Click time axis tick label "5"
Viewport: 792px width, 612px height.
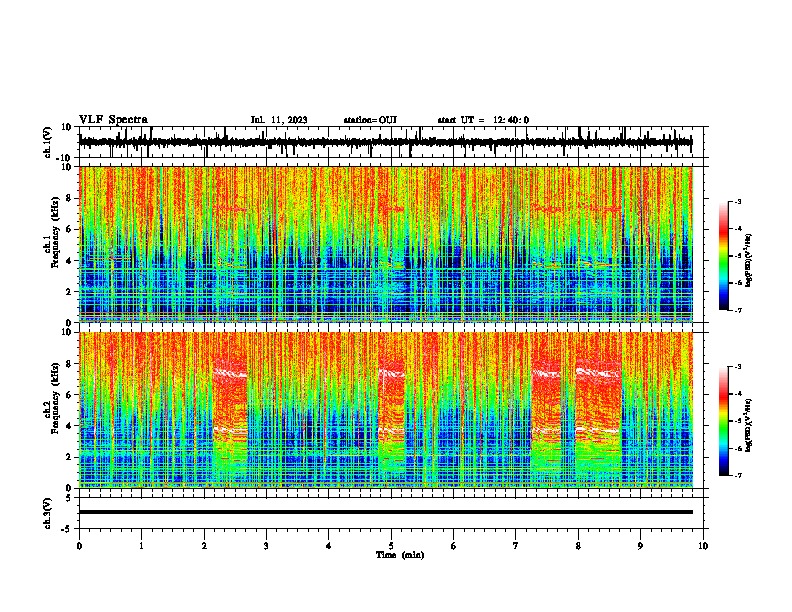(391, 546)
